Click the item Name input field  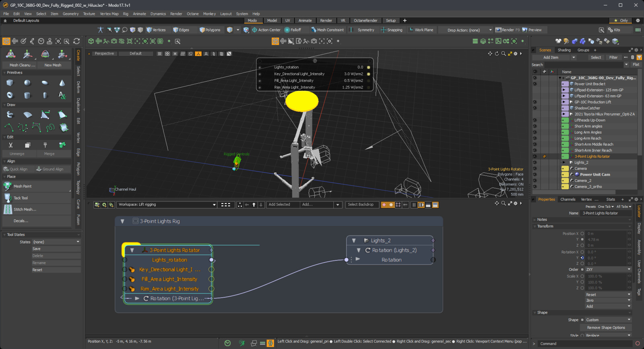pos(606,213)
